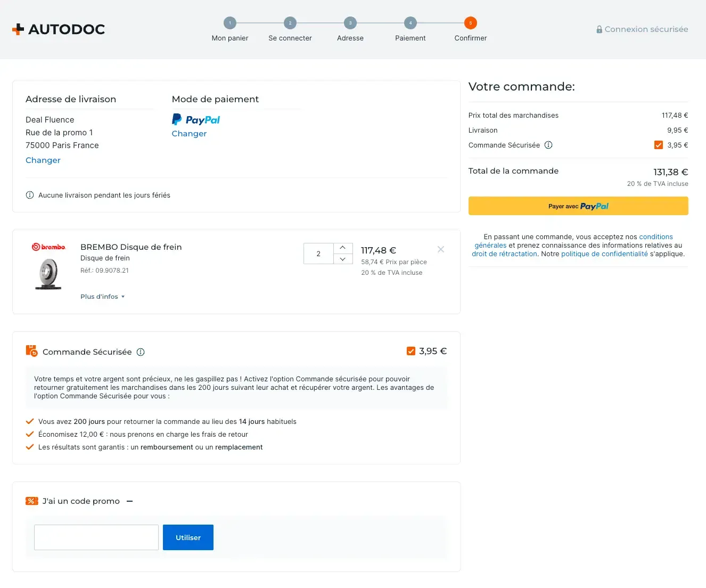Viewport: 706px width, 588px height.
Task: Click the Brembo brand logo
Action: click(48, 247)
